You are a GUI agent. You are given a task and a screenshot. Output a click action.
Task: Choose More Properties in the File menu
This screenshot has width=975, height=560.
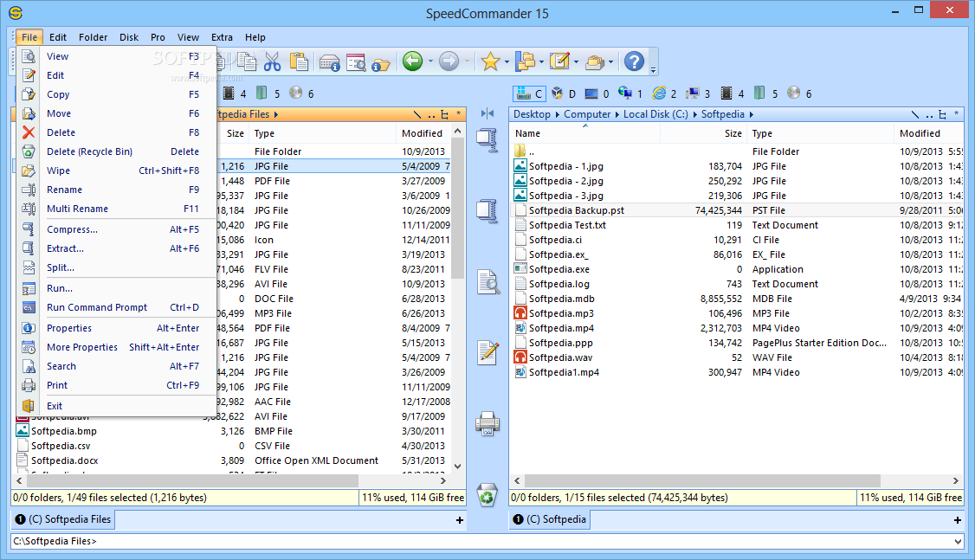pos(118,347)
